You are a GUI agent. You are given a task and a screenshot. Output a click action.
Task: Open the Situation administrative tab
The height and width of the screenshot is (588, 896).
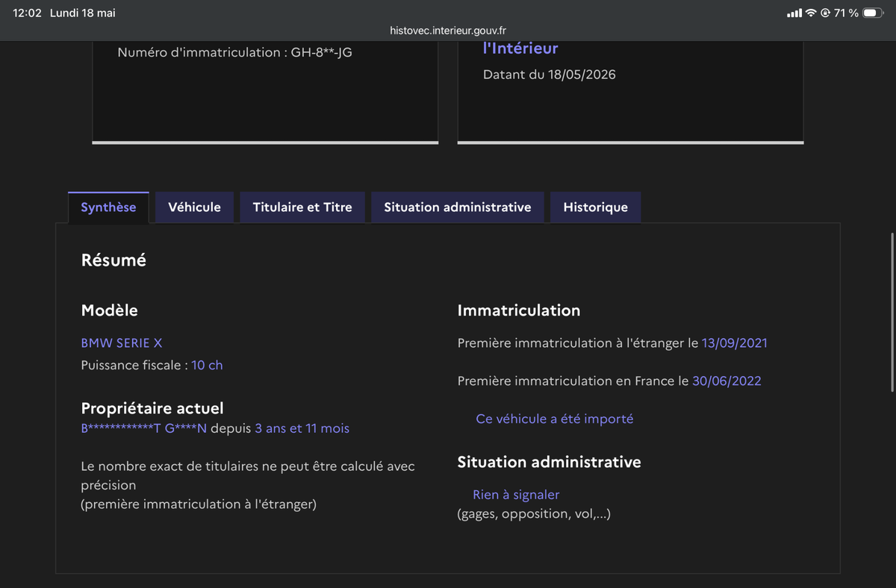(x=458, y=207)
